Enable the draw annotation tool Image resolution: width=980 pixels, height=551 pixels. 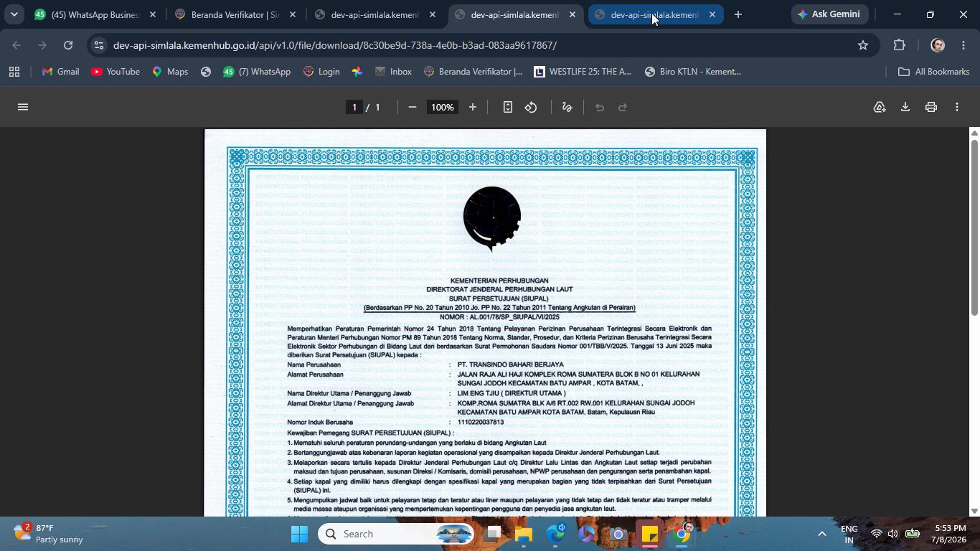[567, 107]
